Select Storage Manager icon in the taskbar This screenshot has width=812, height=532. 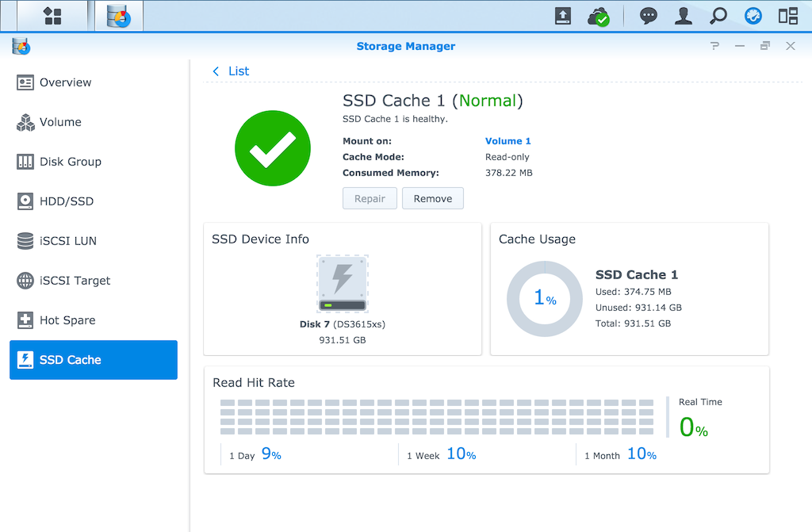click(119, 16)
